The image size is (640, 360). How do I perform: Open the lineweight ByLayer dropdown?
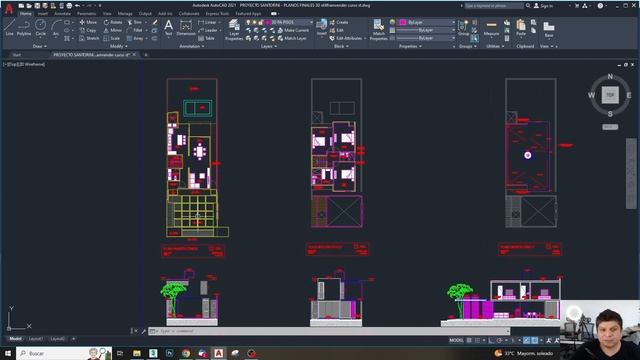(x=426, y=30)
